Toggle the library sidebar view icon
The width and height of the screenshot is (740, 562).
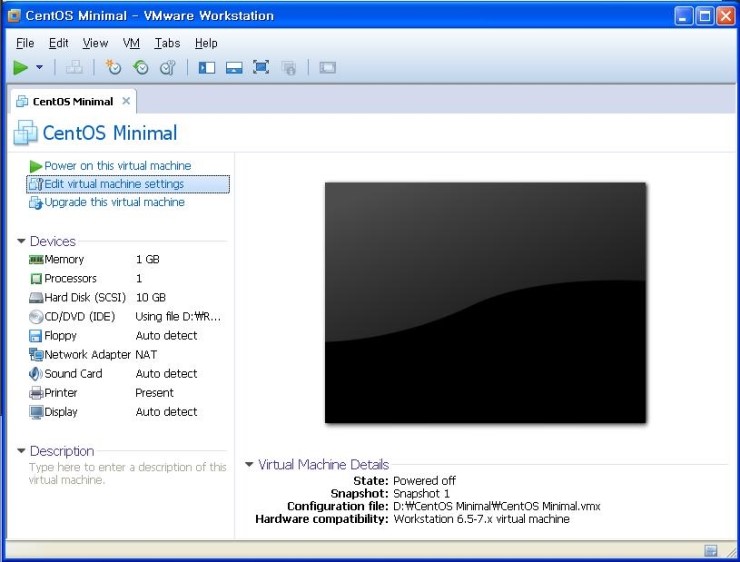(x=207, y=68)
